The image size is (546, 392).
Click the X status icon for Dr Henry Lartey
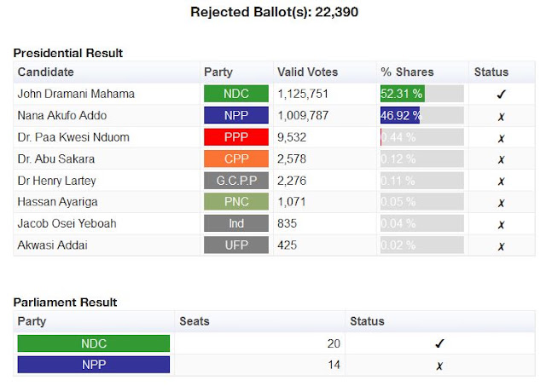point(501,182)
